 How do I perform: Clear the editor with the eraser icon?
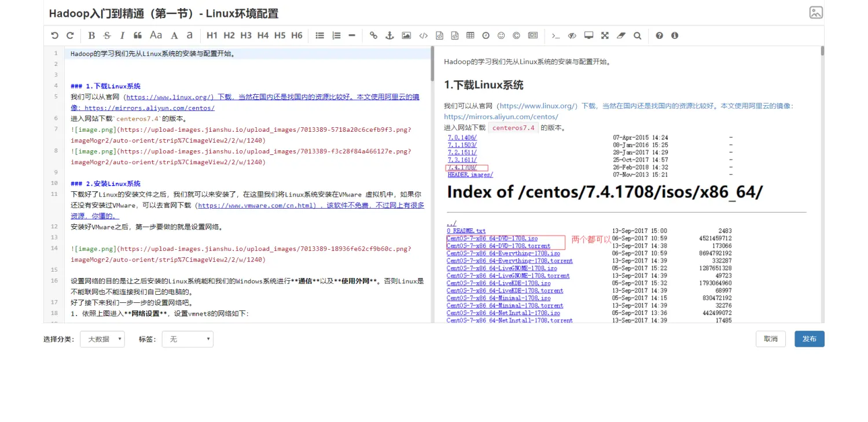[x=621, y=35]
